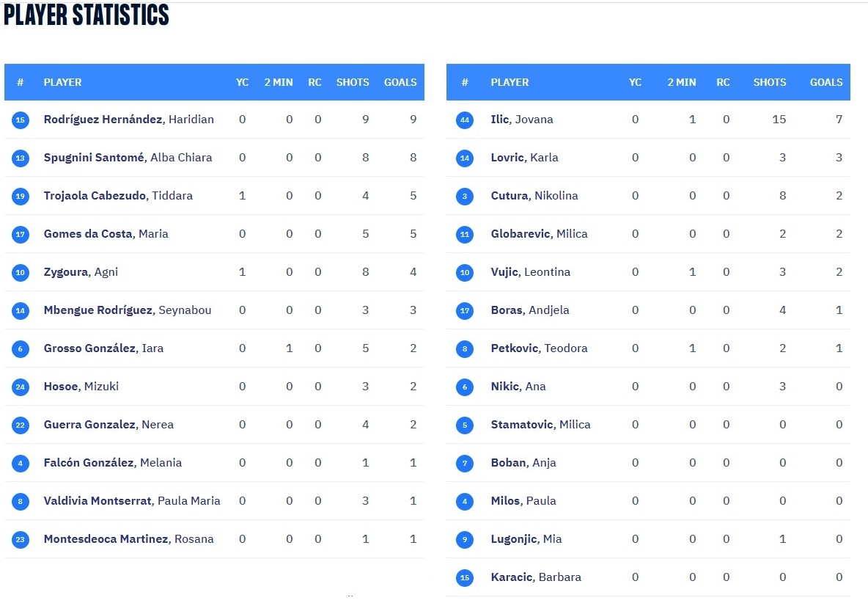Click the 2 MIN header in left table
Screen dimensions: 868x603
279,82
